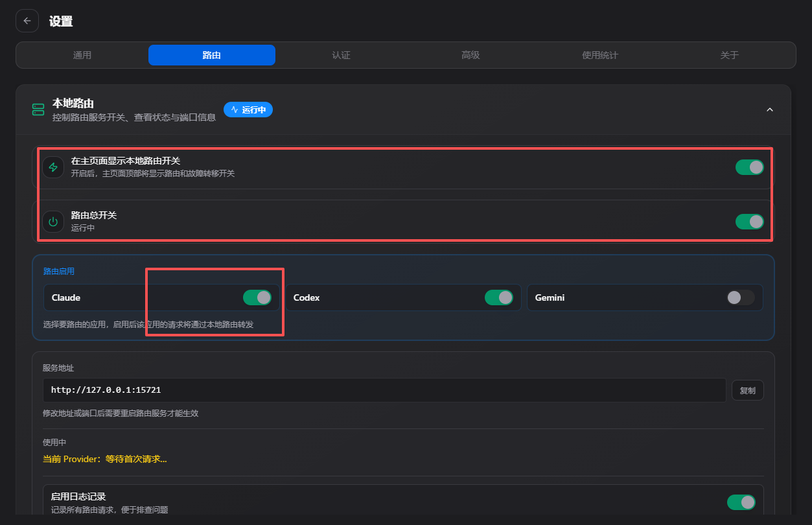
Task: Click the 开启后，主页面顶部将显示路由和故障转移开关 description
Action: (x=153, y=174)
